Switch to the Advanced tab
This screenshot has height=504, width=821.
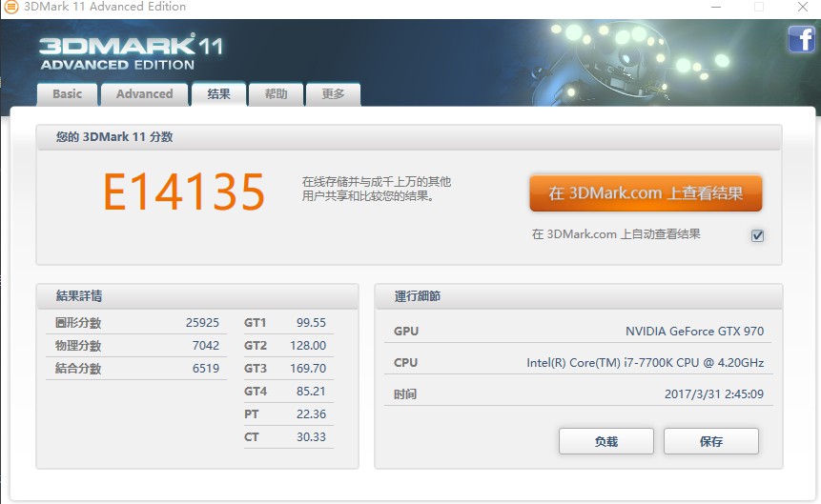(x=145, y=94)
